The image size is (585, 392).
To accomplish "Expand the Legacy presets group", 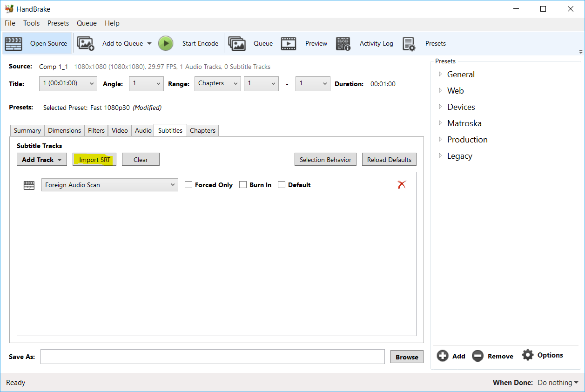I will (440, 156).
